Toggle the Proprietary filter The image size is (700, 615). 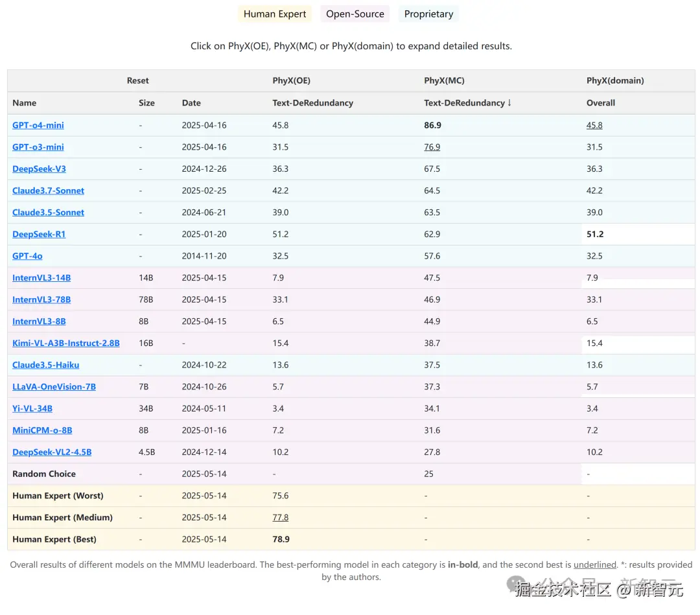[x=428, y=14]
